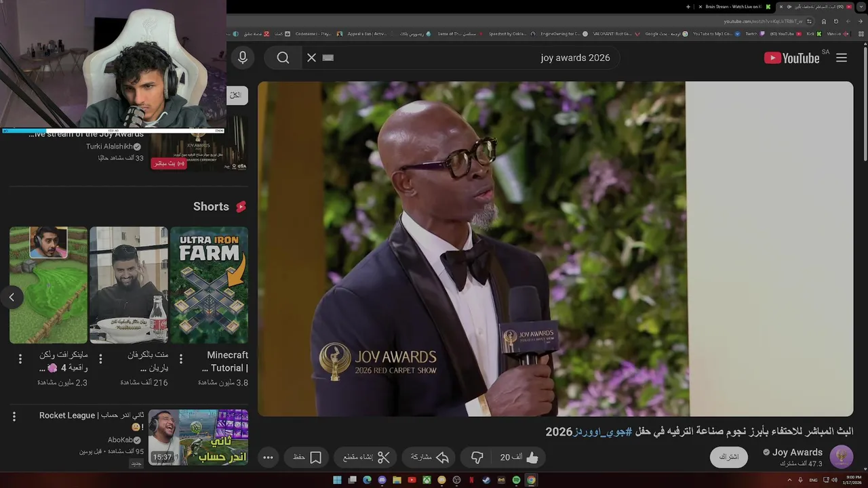
Task: Open the taskbar clock showing 9:00 PM
Action: (852, 480)
